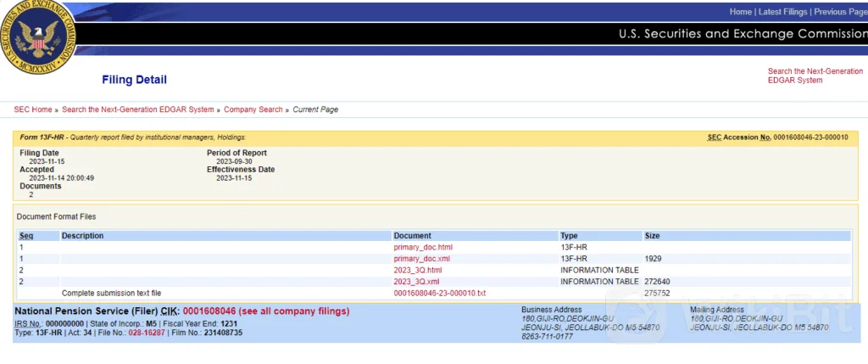
Task: Click SEC Home breadcrumb
Action: click(x=32, y=109)
